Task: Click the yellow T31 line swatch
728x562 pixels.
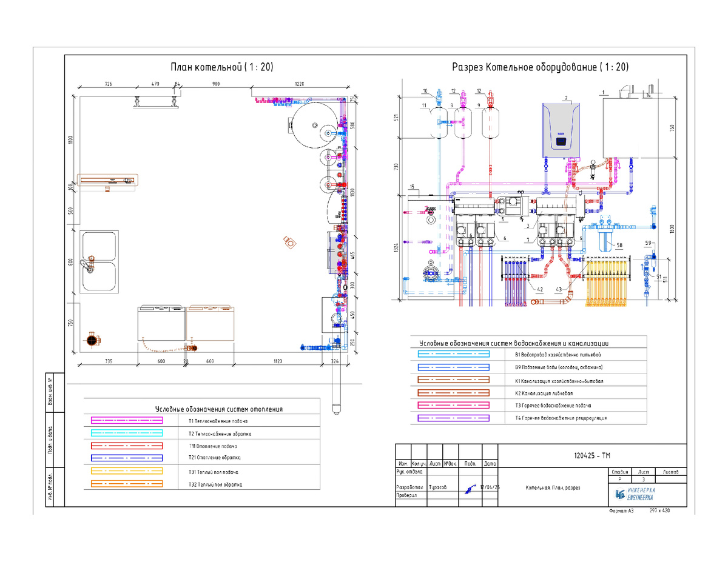Action: pos(127,471)
